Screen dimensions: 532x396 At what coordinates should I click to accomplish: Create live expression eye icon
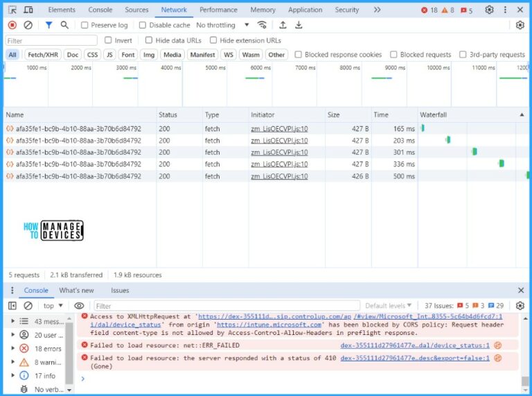point(79,306)
